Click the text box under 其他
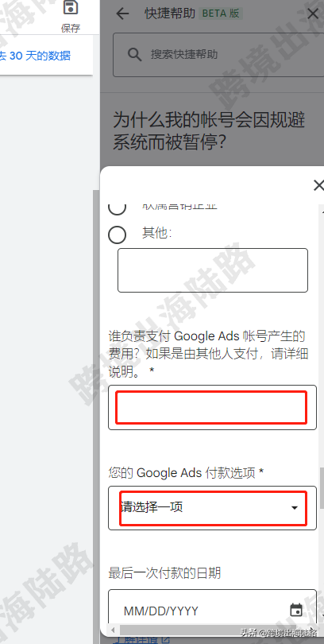Screen dimensions: 324x644 [213, 270]
